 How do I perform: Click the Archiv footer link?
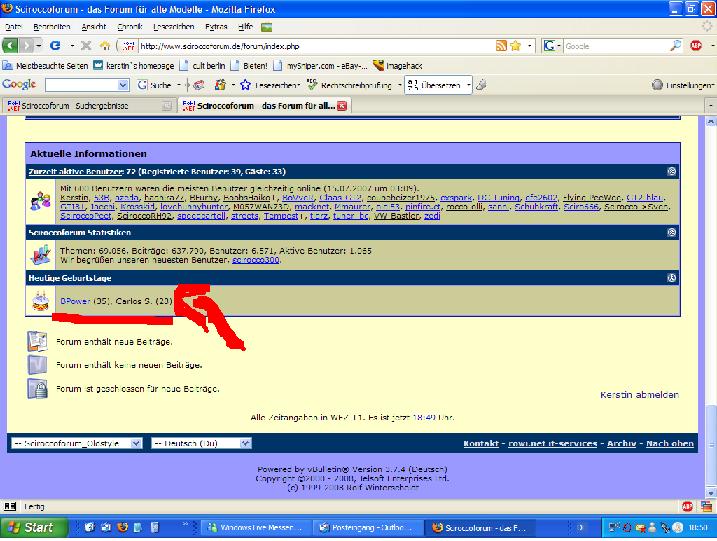621,443
